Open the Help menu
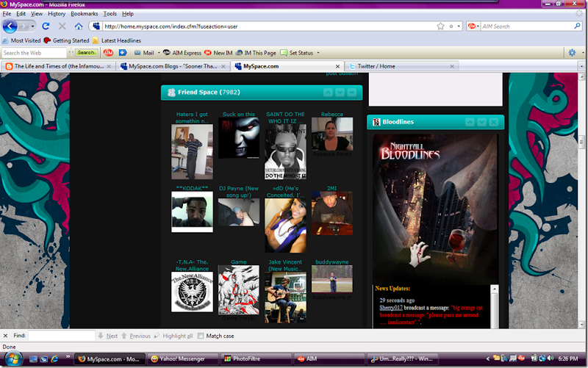 coord(127,13)
